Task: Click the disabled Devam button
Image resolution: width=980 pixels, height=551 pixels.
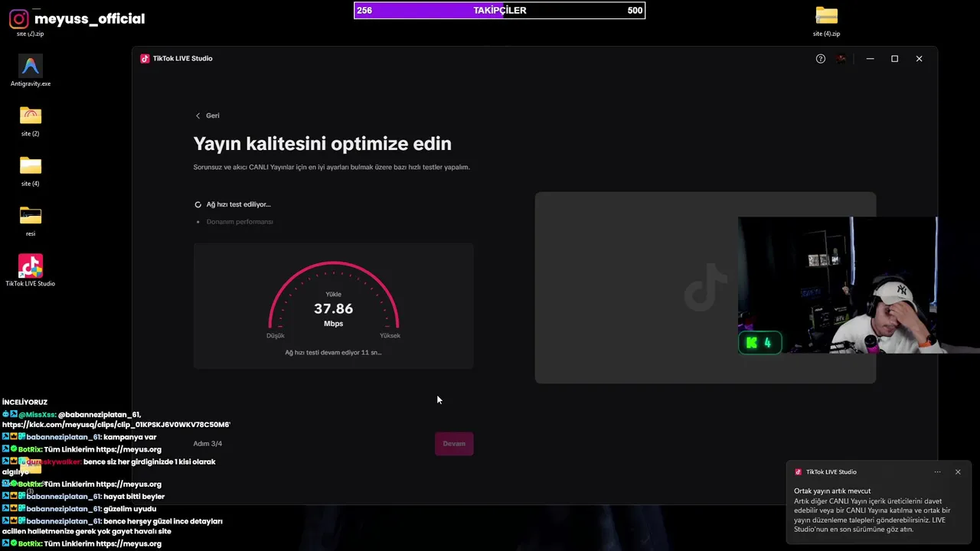Action: click(454, 444)
